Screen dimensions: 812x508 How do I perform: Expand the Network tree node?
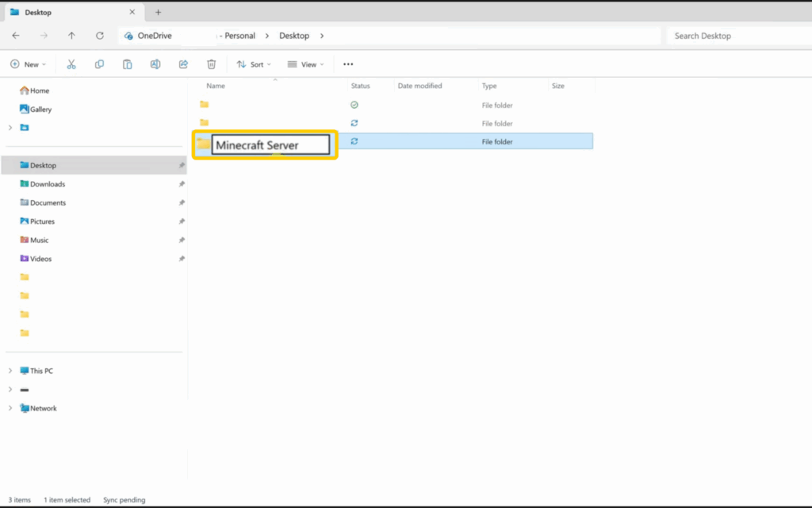(10, 408)
